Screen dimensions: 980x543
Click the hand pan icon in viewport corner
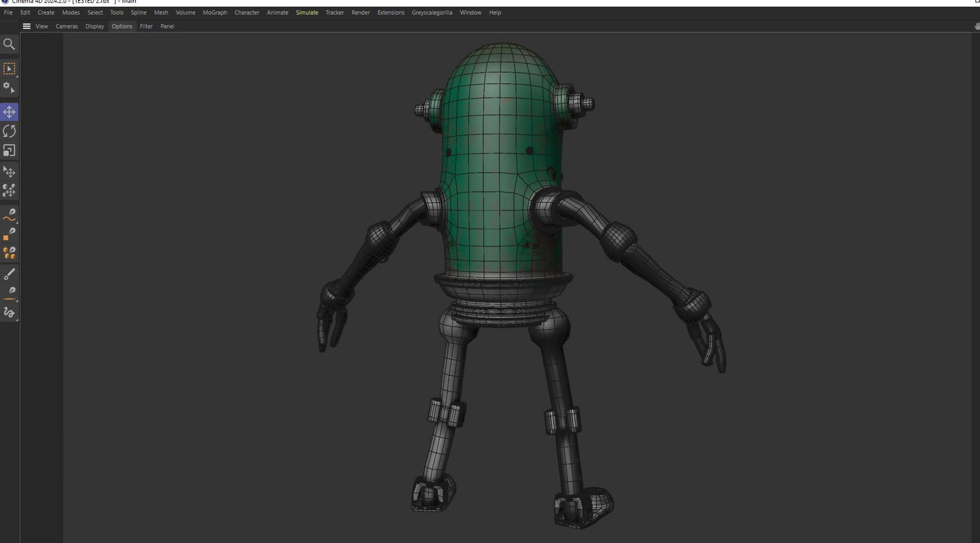[x=976, y=27]
